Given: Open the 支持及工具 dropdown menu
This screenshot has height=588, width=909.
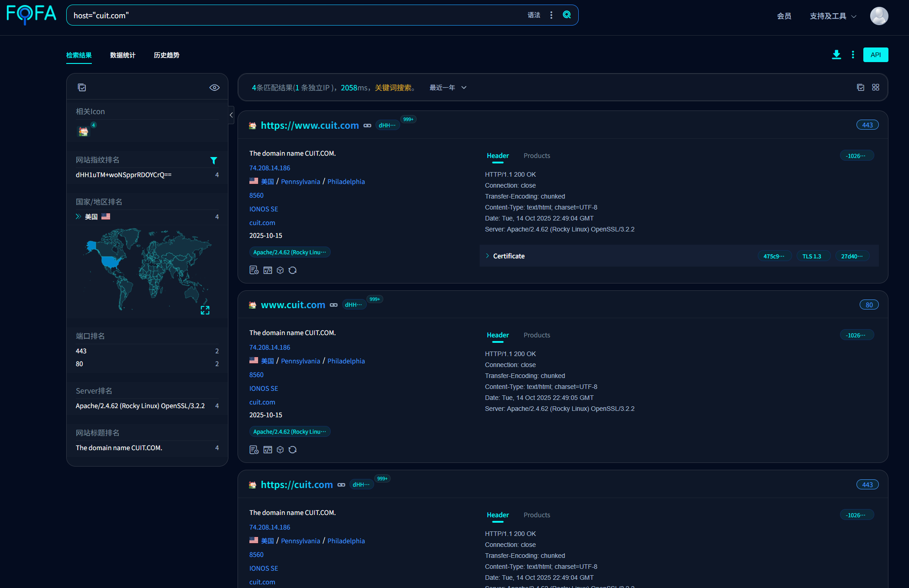Looking at the screenshot, I should click(x=833, y=16).
